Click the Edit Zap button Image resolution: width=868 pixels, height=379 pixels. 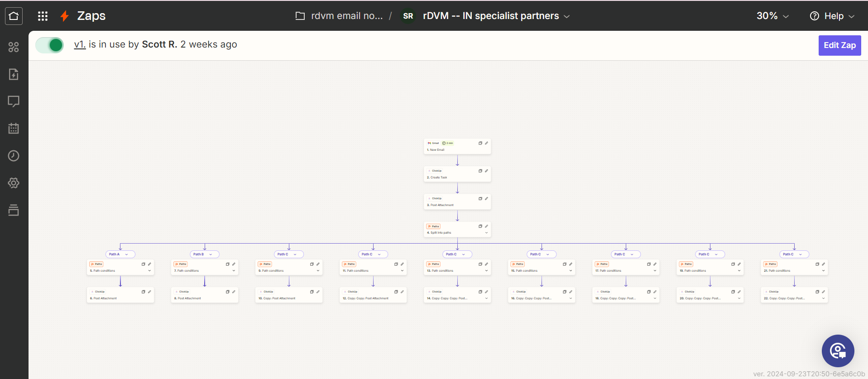[839, 45]
